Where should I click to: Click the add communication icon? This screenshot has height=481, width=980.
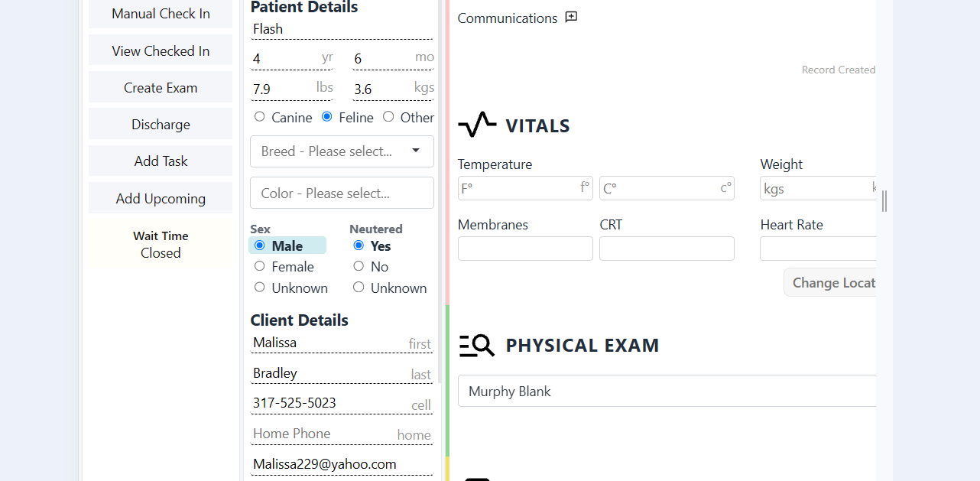(571, 18)
